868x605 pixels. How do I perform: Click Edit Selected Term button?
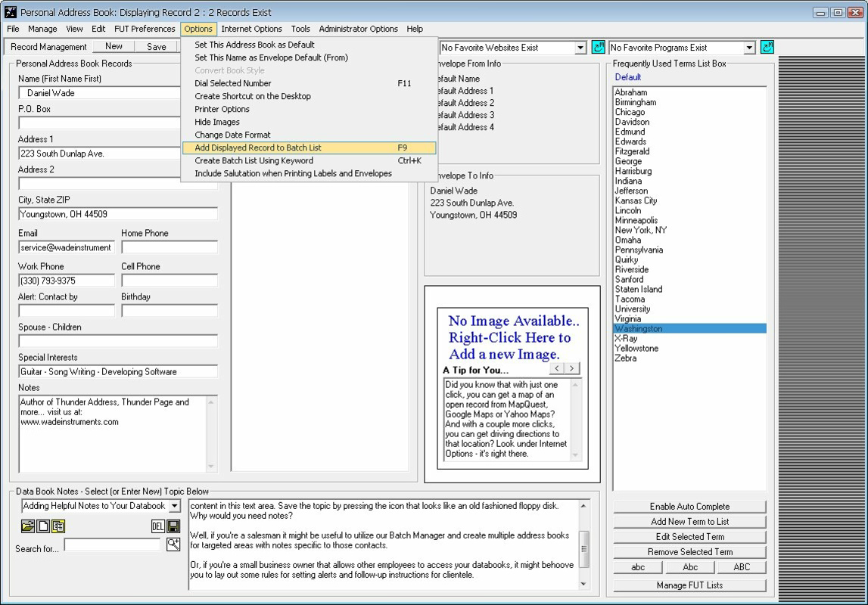[x=689, y=536]
